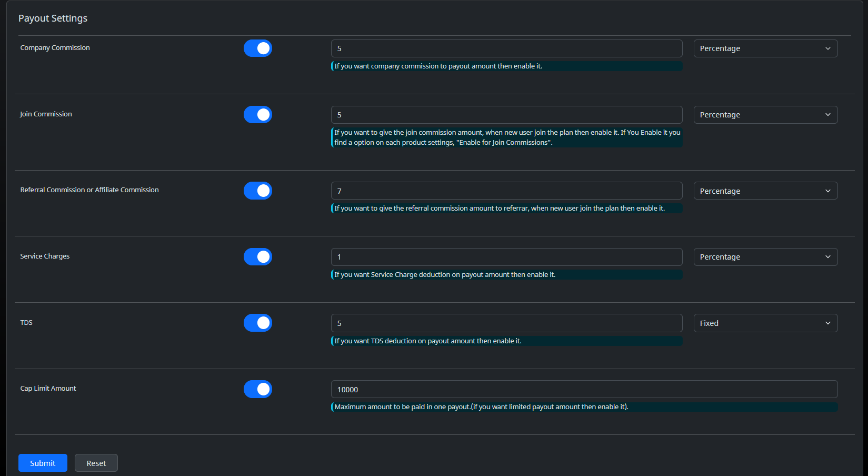Click the Cap Limit Amount field showing 10000
The width and height of the screenshot is (868, 476).
point(584,389)
